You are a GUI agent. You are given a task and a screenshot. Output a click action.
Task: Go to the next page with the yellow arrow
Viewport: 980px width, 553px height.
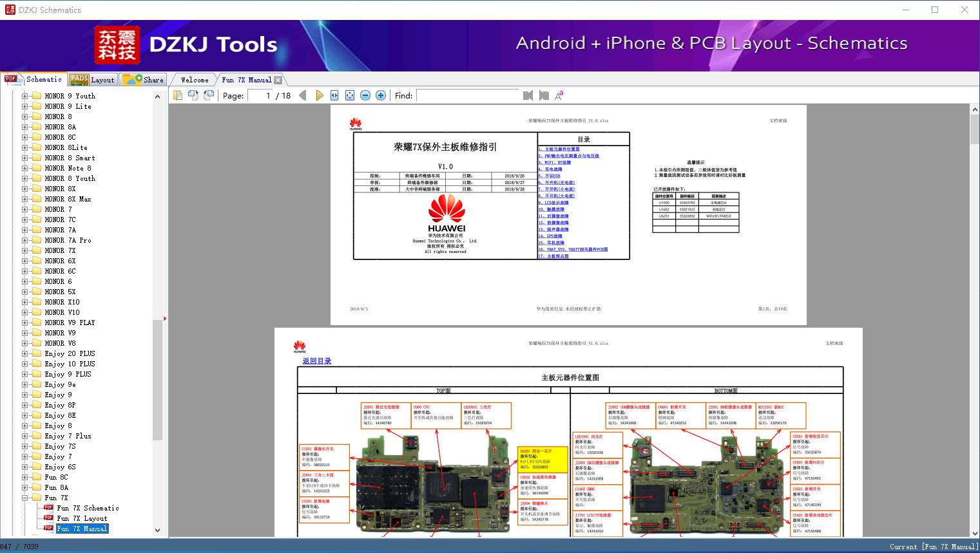click(x=319, y=95)
